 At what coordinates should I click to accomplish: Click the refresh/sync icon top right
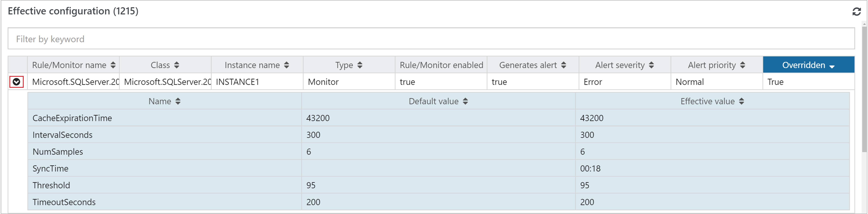[854, 10]
